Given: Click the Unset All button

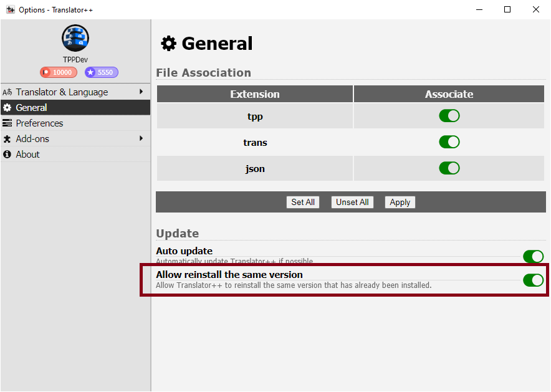Looking at the screenshot, I should pyautogui.click(x=352, y=202).
